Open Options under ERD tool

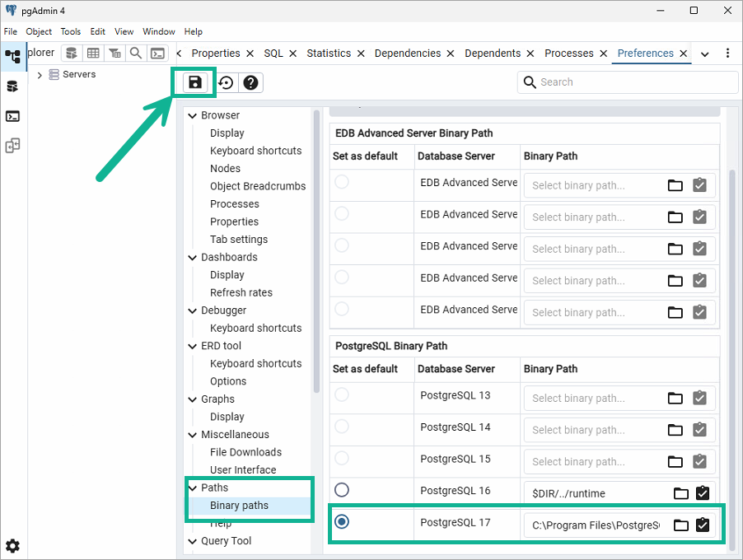point(228,381)
